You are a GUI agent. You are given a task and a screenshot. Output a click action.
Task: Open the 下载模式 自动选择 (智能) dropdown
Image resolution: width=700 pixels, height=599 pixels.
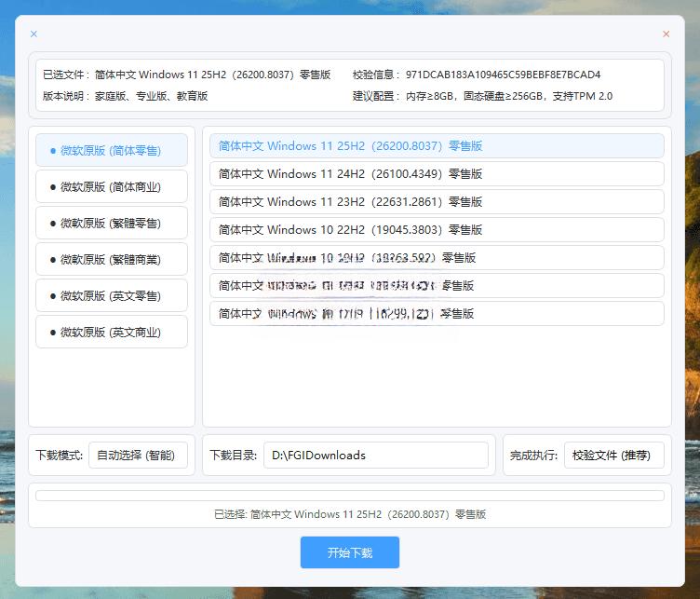[x=138, y=456]
